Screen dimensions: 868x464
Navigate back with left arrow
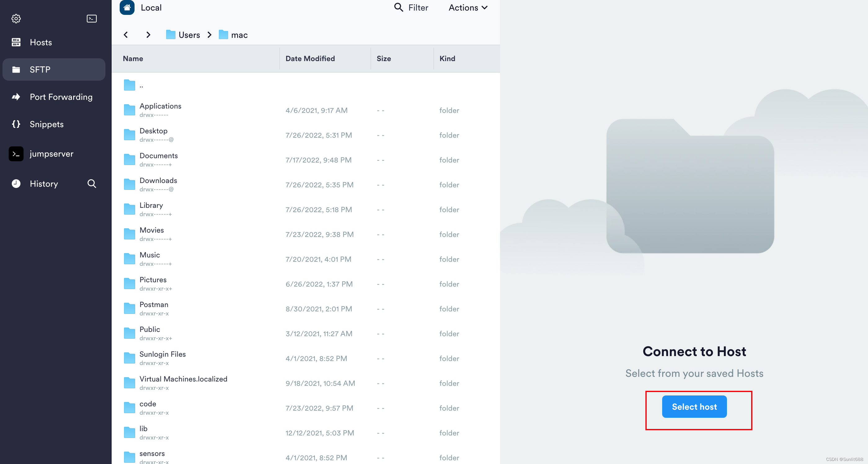pyautogui.click(x=126, y=35)
